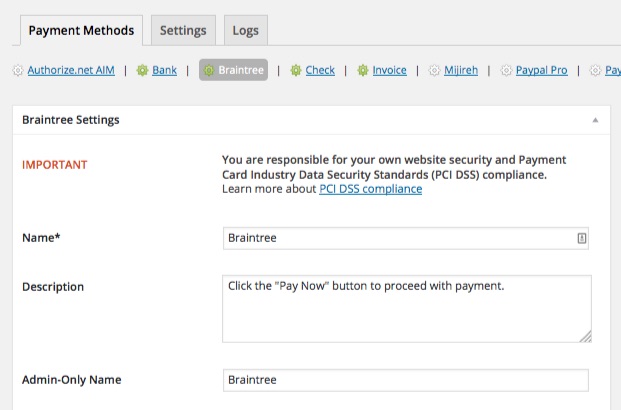This screenshot has height=410, width=621.
Task: Open the Settings tab
Action: 183,31
